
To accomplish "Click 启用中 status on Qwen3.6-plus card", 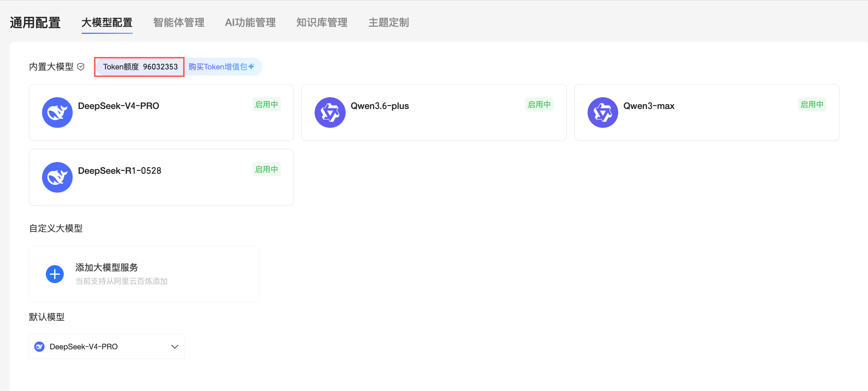I will pos(539,105).
